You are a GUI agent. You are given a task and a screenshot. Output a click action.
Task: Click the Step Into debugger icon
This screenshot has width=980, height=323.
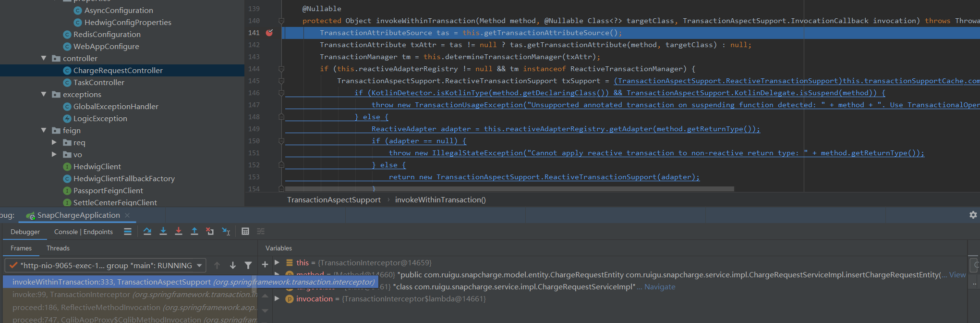(x=163, y=232)
